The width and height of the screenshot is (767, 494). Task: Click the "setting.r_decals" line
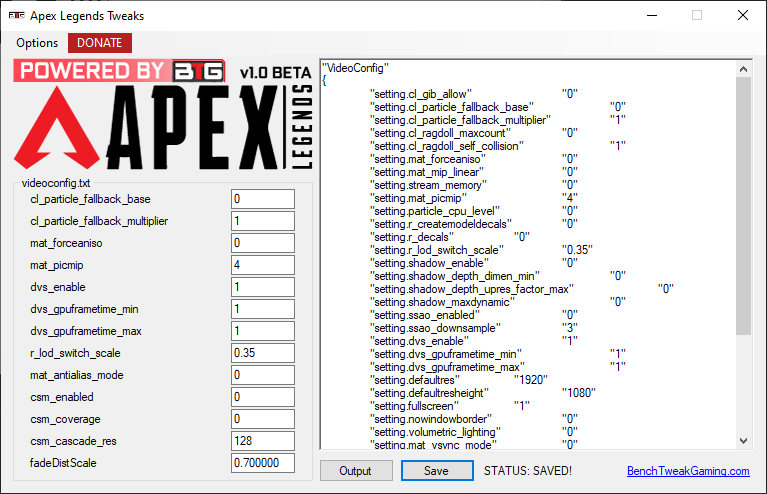click(x=450, y=237)
